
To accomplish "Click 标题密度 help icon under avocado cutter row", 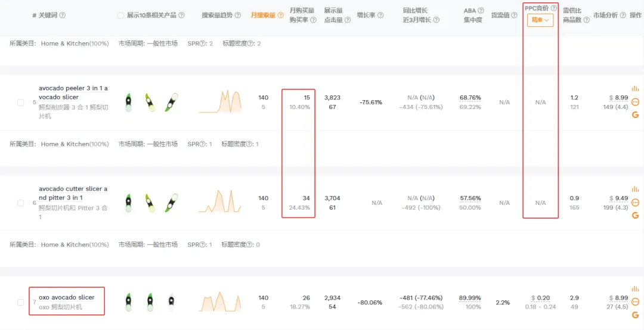I will coord(250,245).
